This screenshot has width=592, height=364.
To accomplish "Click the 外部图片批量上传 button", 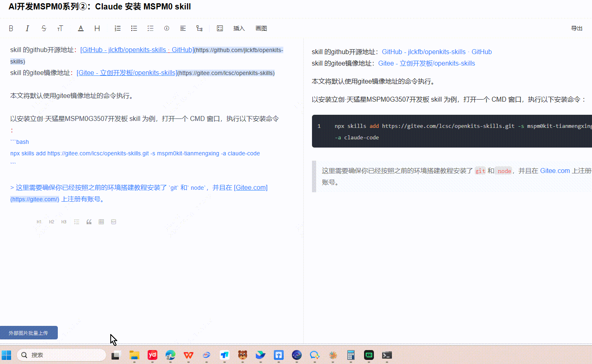I will (29, 333).
